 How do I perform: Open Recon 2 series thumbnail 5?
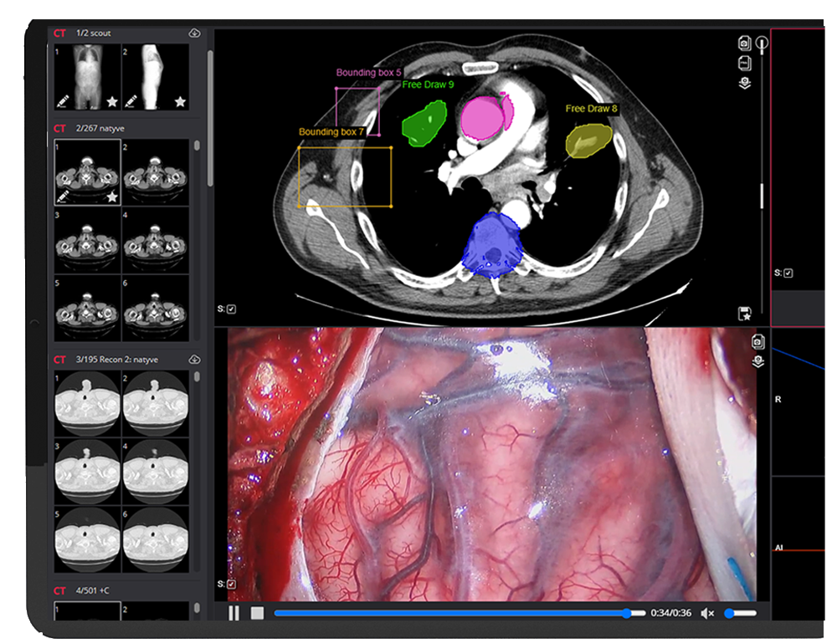[88, 539]
